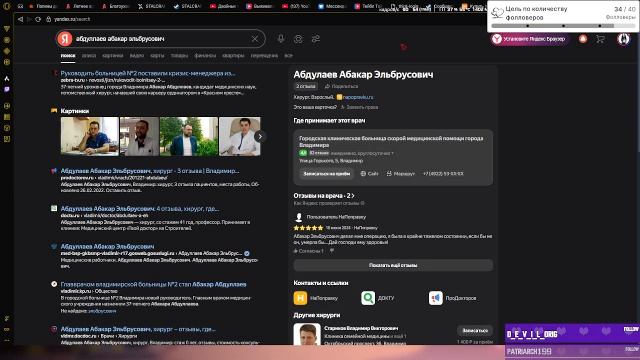
Task: Click 'Показать ещё отзывы' button
Action: [393, 265]
